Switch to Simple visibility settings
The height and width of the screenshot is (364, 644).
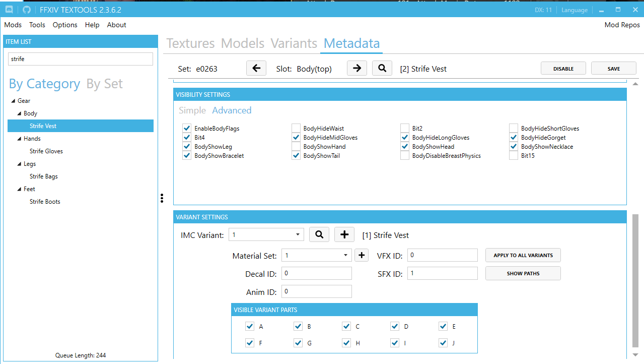click(x=192, y=110)
